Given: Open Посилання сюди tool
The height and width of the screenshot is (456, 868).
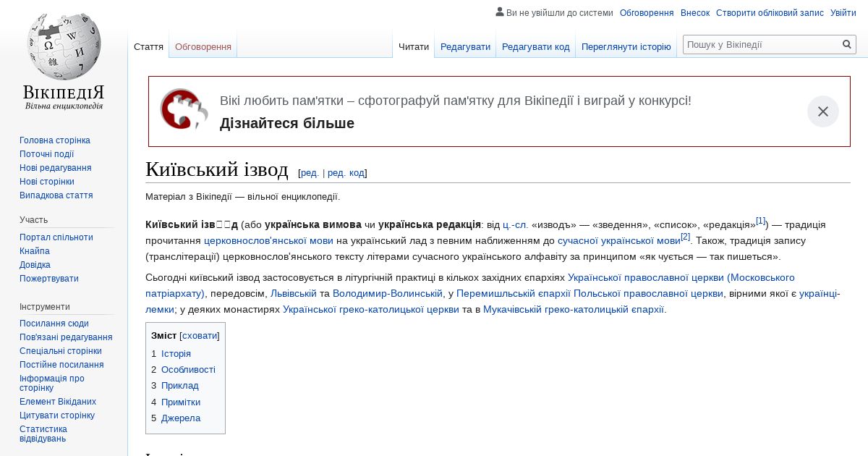Looking at the screenshot, I should tap(54, 324).
